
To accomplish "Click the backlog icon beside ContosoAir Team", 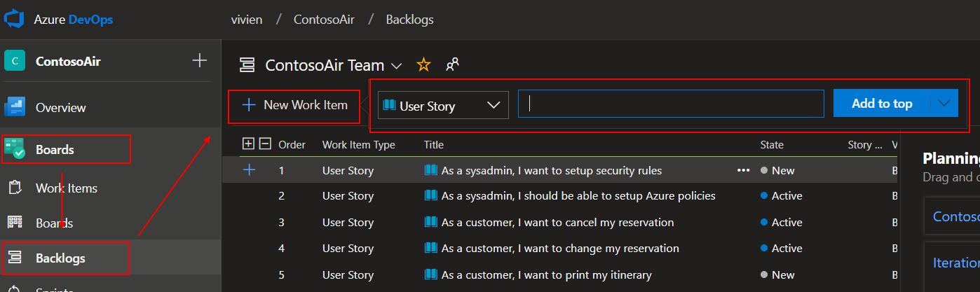I will 247,65.
